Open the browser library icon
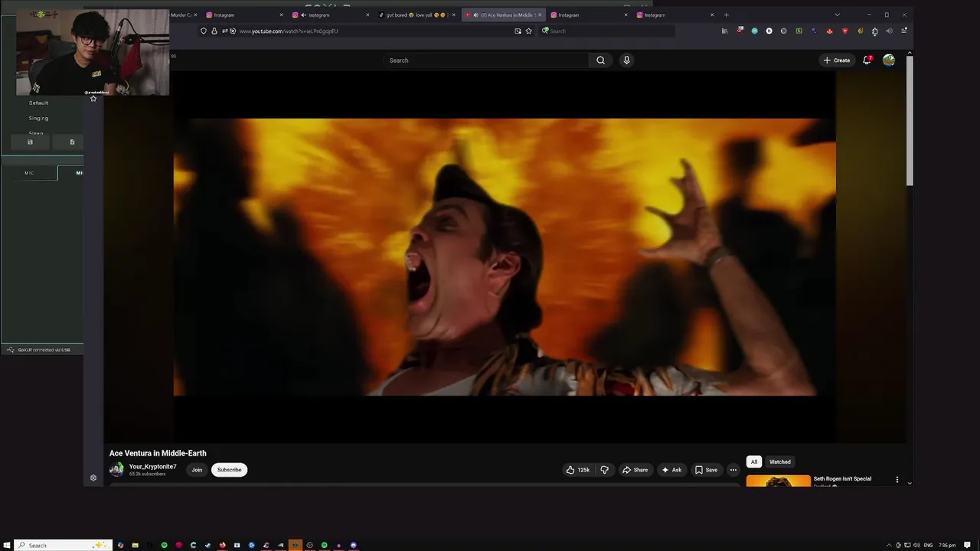This screenshot has width=980, height=551. click(724, 31)
